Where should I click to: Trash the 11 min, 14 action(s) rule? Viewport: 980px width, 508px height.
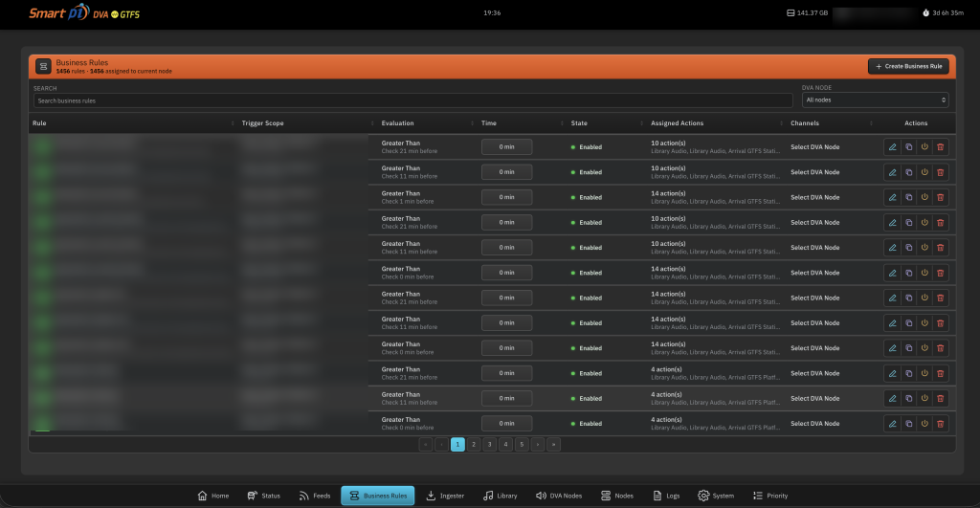[940, 323]
